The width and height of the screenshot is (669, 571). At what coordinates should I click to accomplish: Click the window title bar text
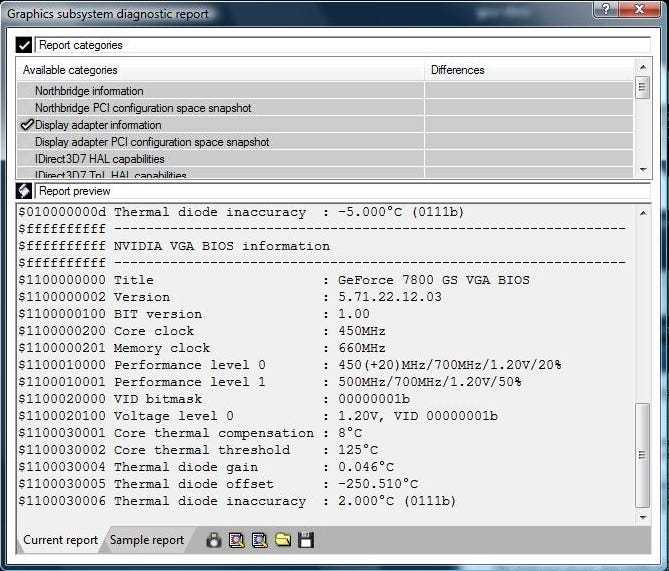[x=108, y=14]
